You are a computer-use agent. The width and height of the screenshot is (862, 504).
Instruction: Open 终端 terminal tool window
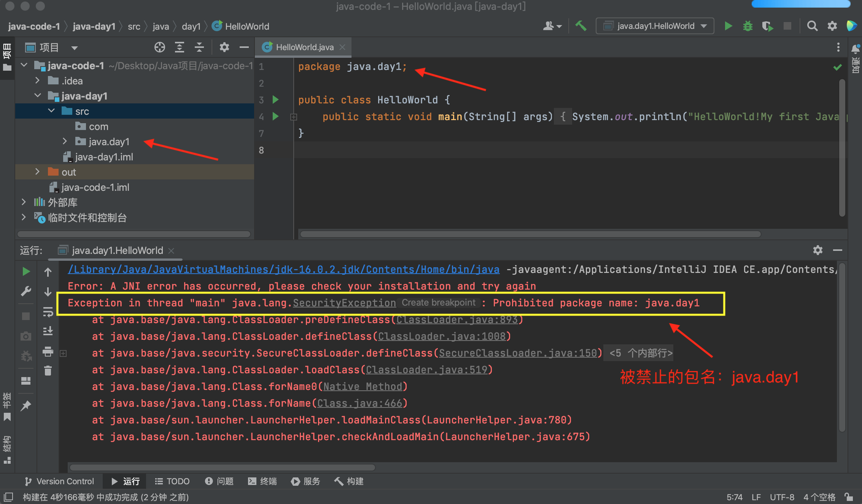click(262, 481)
